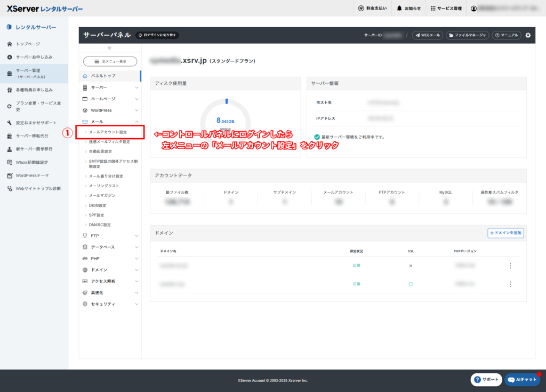This screenshot has height=392, width=546.
Task: Click the settings gear icon in server panel header
Action: coord(528,35)
